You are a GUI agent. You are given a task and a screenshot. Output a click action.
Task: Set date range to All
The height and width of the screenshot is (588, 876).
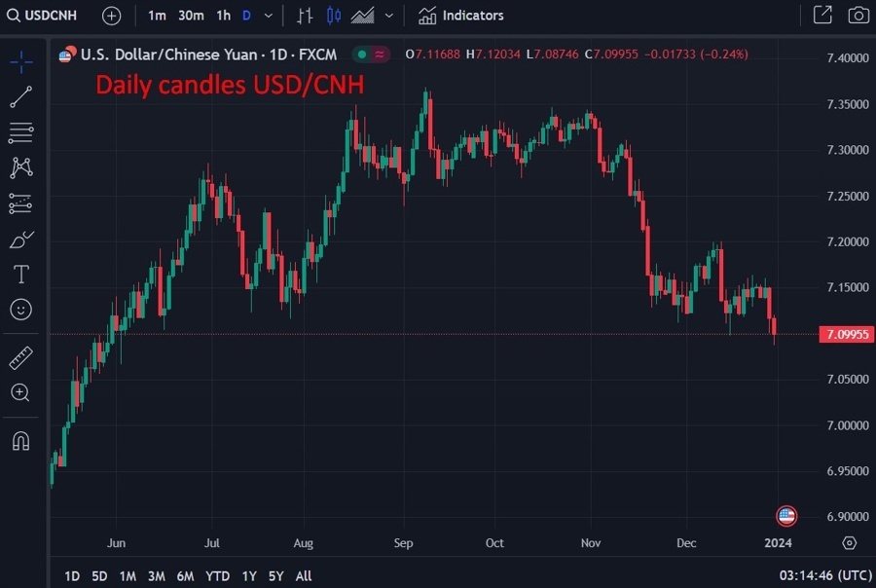click(x=304, y=575)
